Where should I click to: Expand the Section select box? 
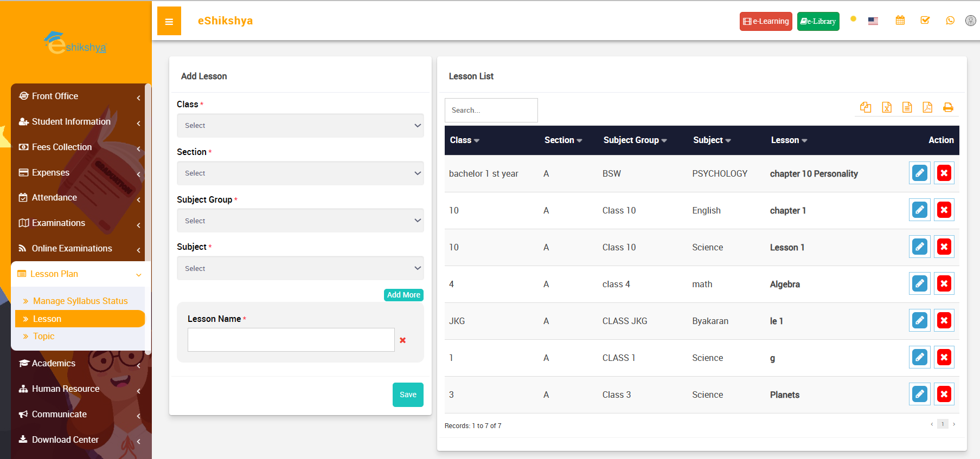coord(300,173)
